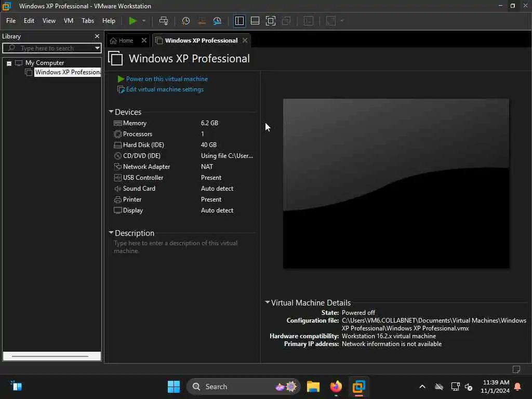Image resolution: width=532 pixels, height=399 pixels.
Task: Show hidden system tray icons chevron
Action: point(422,387)
